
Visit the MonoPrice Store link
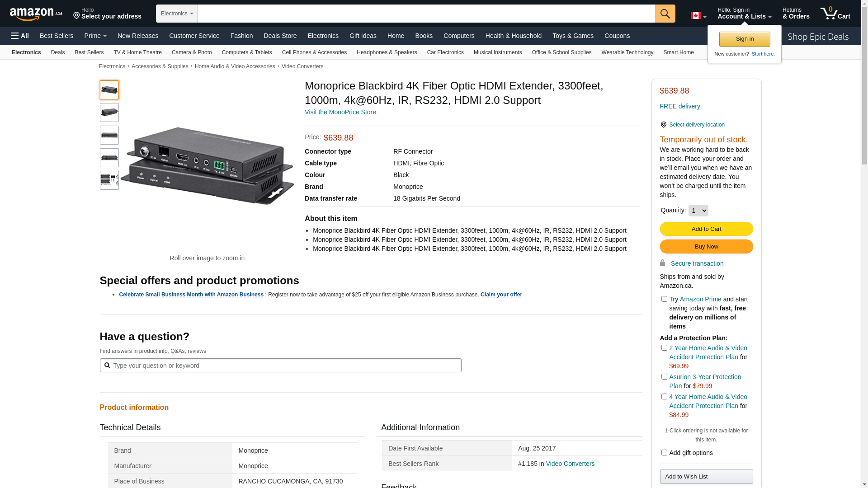click(340, 112)
